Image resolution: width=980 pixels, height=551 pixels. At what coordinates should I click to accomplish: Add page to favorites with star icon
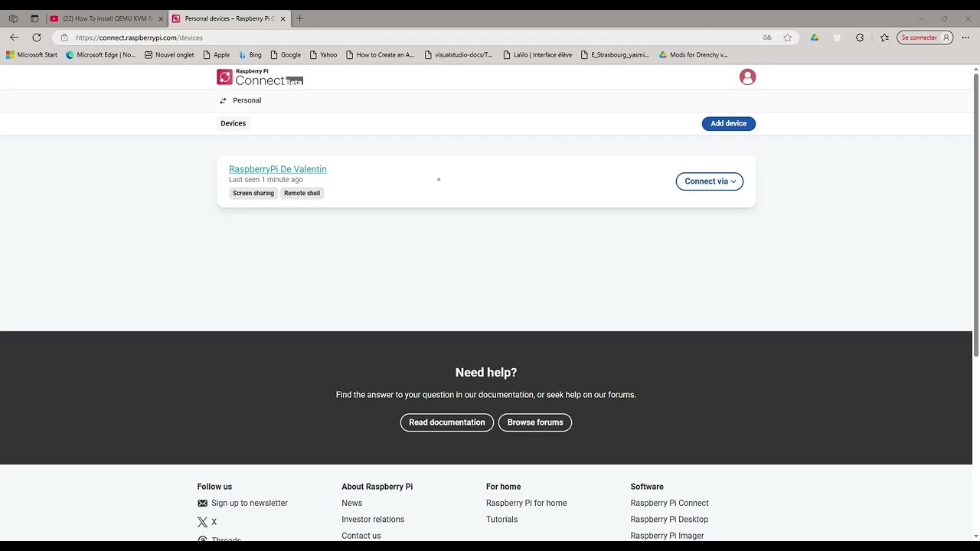point(788,37)
